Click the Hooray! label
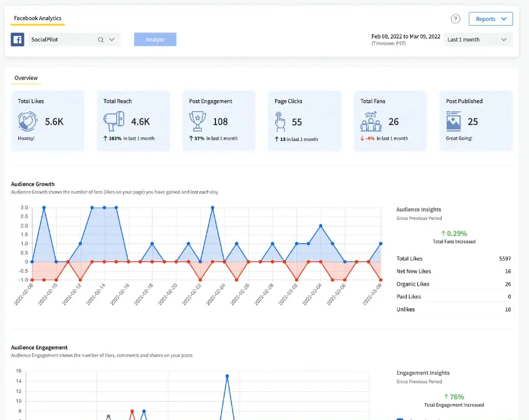This screenshot has width=529, height=420. tap(26, 139)
